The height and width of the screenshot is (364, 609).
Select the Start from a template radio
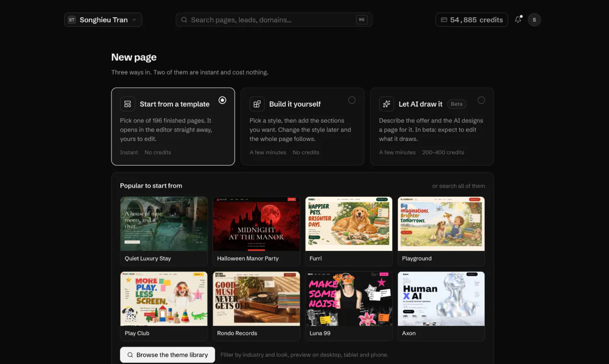point(222,100)
